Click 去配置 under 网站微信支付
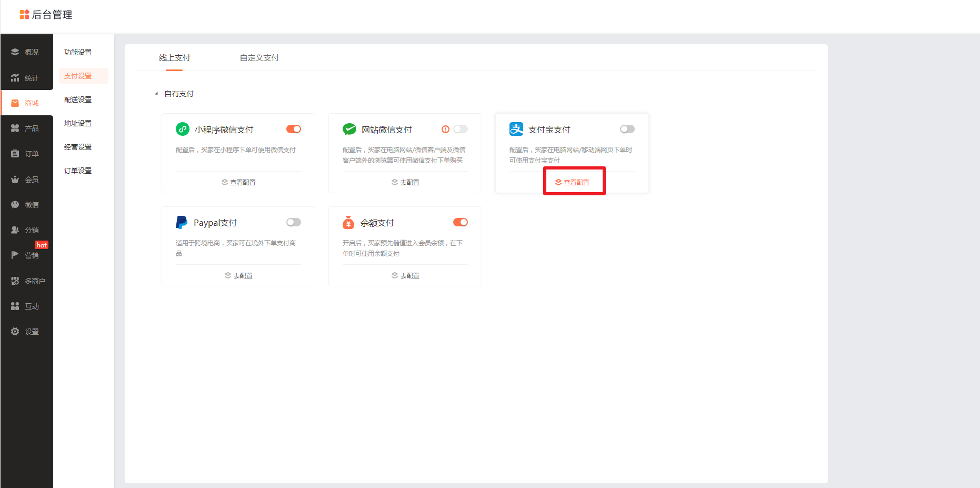980x488 pixels. [x=405, y=182]
